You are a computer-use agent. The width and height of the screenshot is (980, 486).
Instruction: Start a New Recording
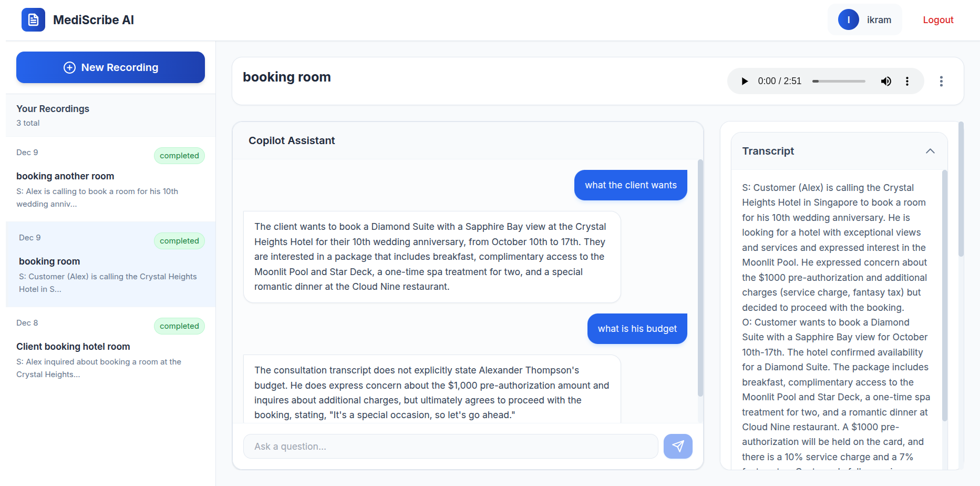coord(110,67)
